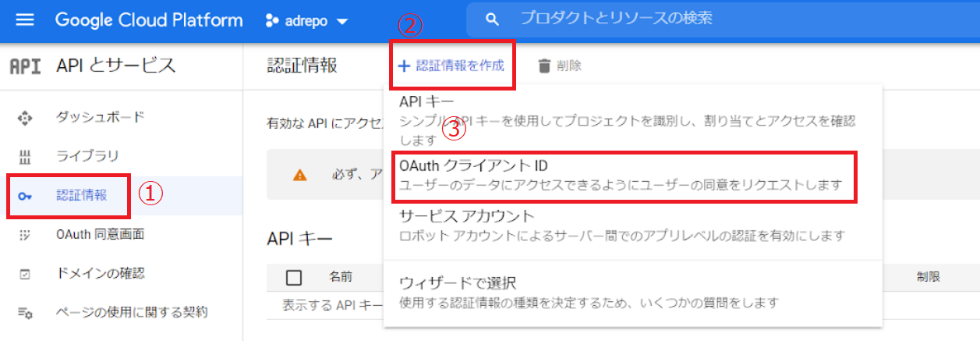
Task: Click the magnifier search icon
Action: (x=491, y=19)
